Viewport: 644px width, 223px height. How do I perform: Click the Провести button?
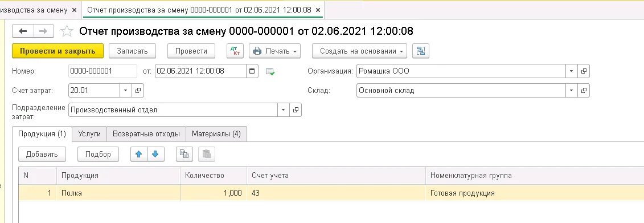(191, 51)
